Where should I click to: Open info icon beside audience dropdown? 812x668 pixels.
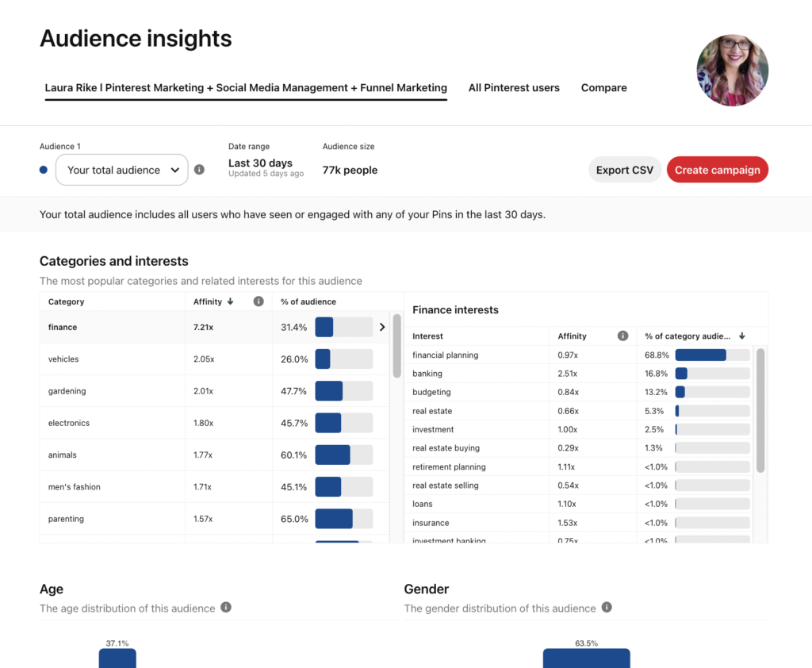tap(199, 170)
